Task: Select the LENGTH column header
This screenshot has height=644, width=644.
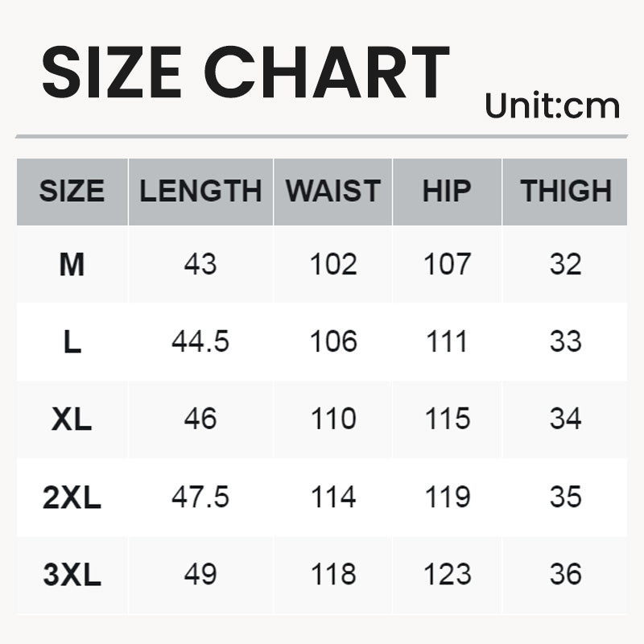Action: [x=200, y=192]
